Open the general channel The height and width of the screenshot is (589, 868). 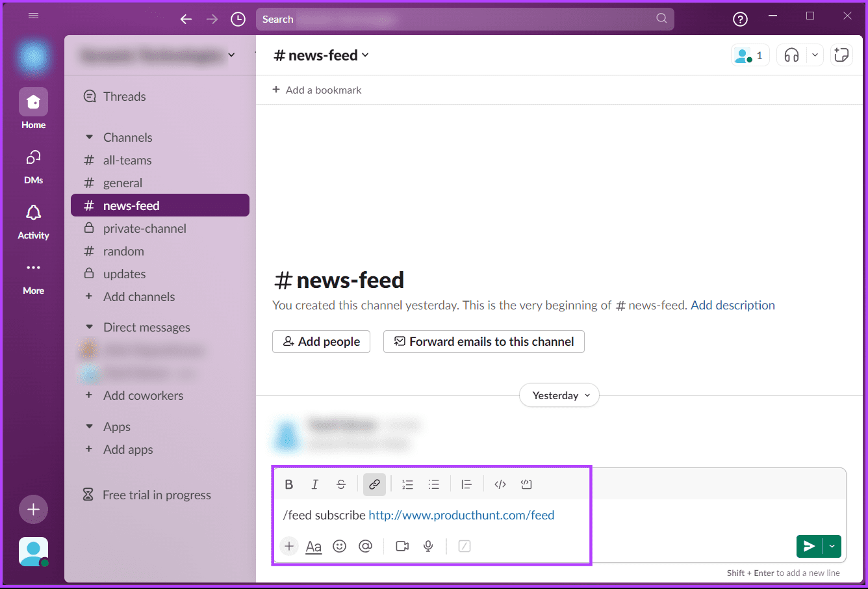[122, 183]
